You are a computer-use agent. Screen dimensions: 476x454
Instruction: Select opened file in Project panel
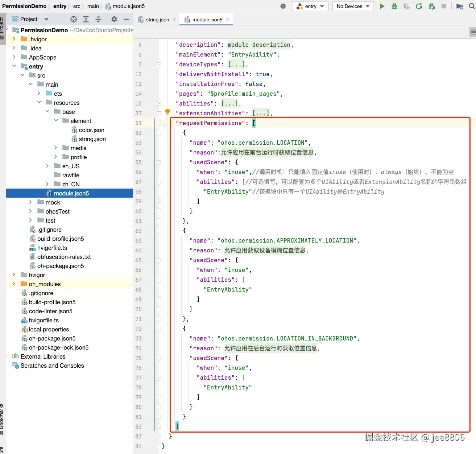coord(74,19)
